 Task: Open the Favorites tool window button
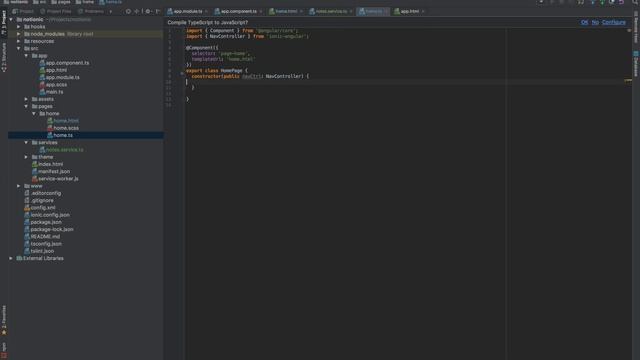click(4, 320)
